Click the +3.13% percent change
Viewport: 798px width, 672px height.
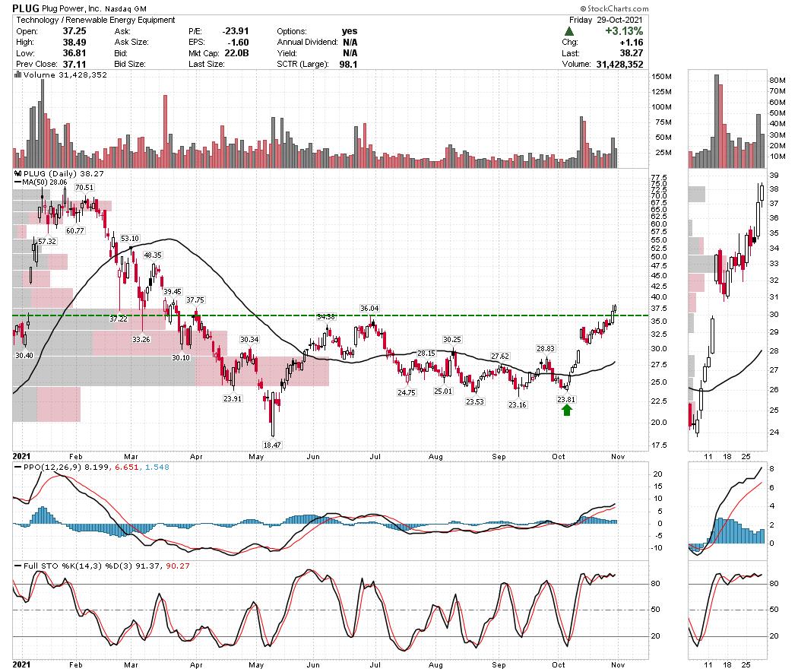(x=624, y=31)
